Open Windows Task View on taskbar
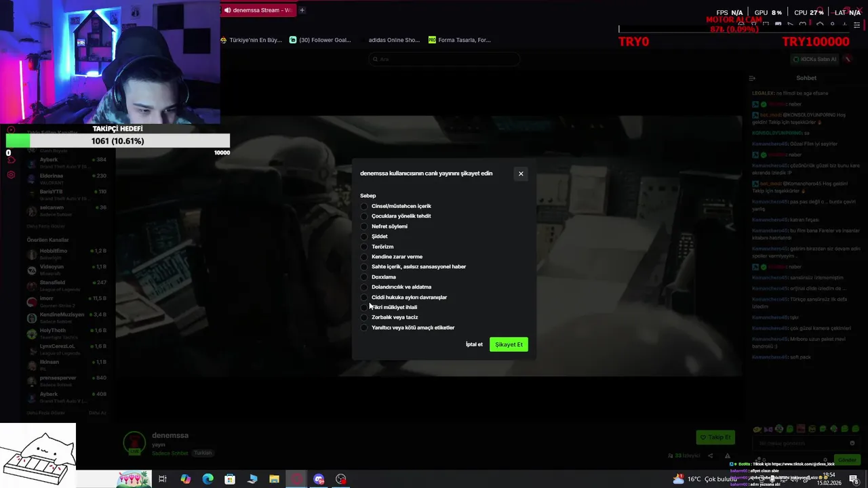This screenshot has width=868, height=488. pyautogui.click(x=163, y=479)
